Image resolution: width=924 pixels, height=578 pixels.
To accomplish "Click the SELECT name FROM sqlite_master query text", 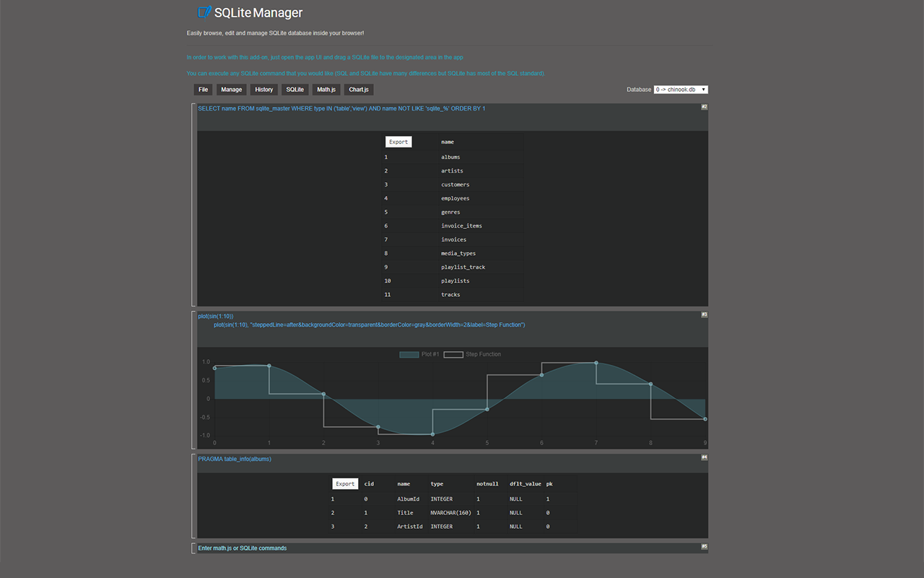I will click(341, 108).
